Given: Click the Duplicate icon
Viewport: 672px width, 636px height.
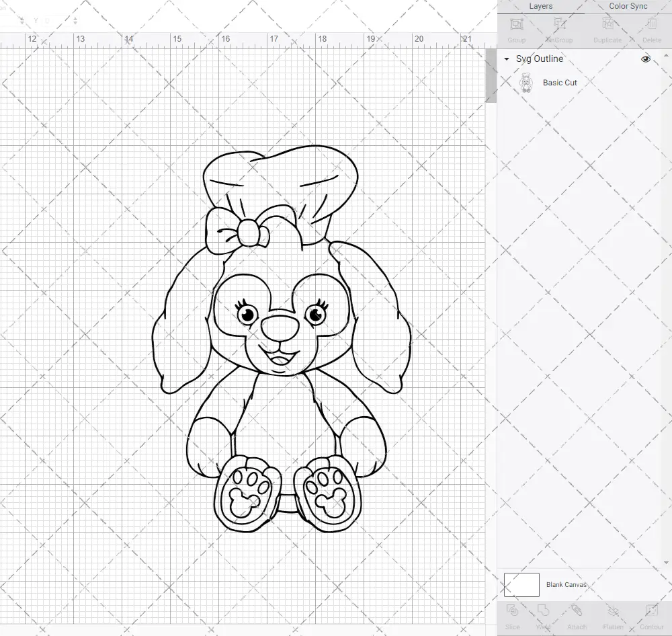Looking at the screenshot, I should (607, 24).
